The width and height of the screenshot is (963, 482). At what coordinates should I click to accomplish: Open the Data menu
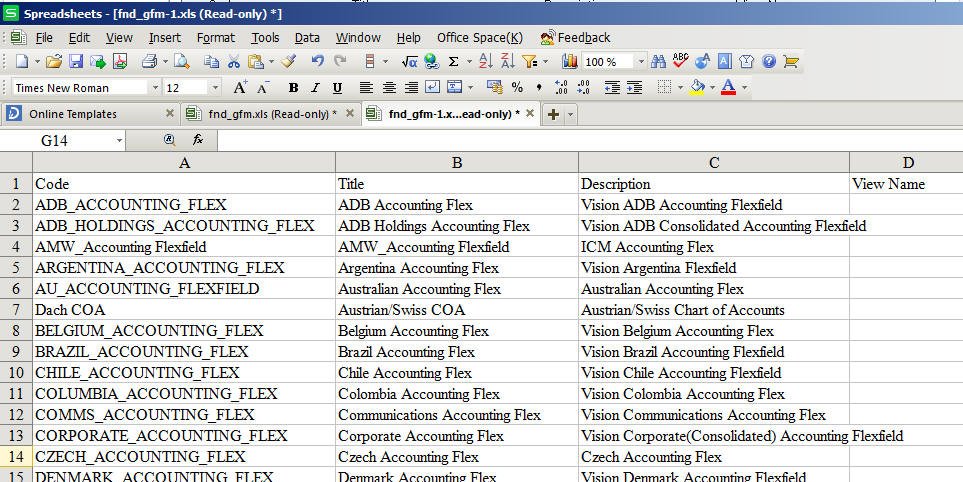pyautogui.click(x=307, y=37)
